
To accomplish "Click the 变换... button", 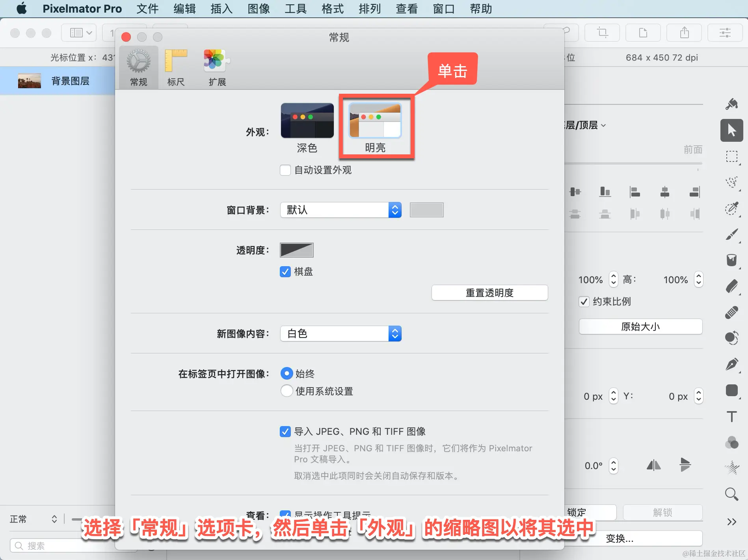I will pos(634,538).
